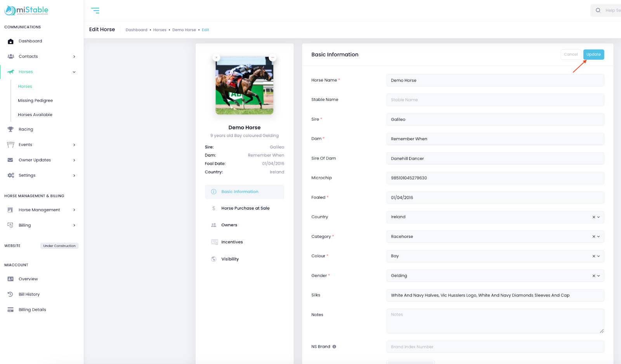The height and width of the screenshot is (364, 621).
Task: Open Racing from trophy icon item
Action: [26, 129]
